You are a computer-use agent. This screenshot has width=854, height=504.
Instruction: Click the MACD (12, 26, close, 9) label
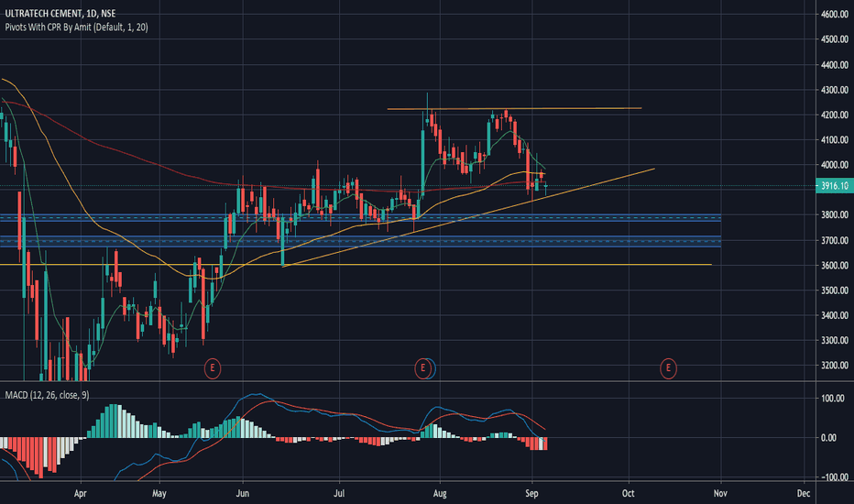click(47, 395)
